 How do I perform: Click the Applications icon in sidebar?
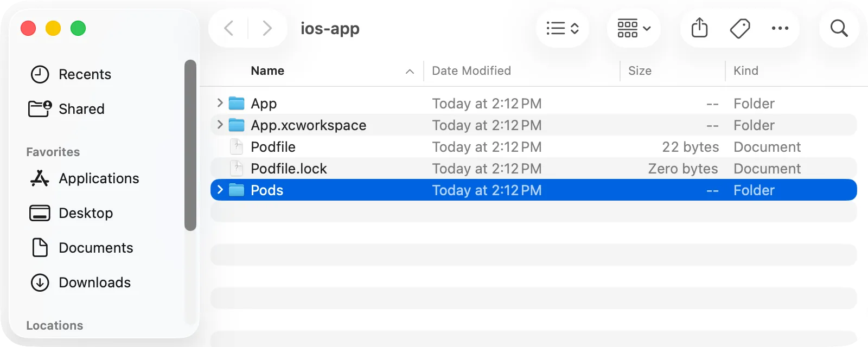click(40, 178)
